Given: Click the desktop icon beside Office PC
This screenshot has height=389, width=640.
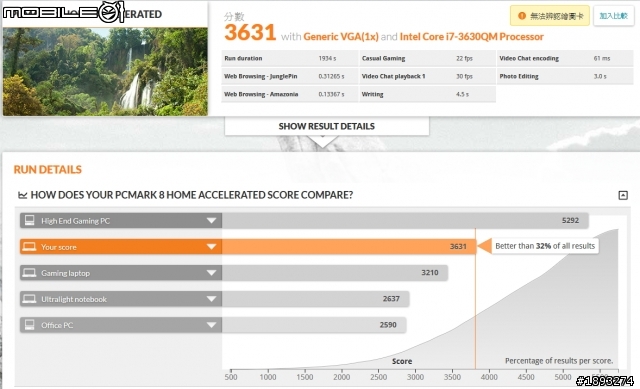Looking at the screenshot, I should pos(29,325).
